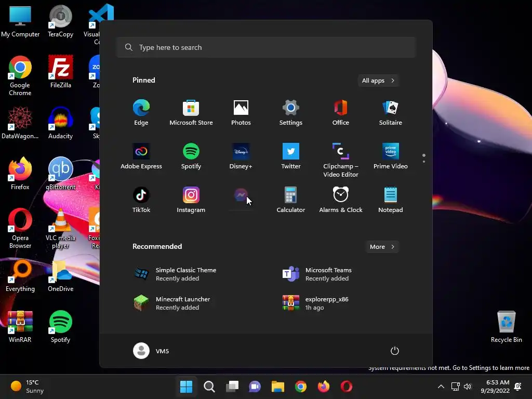Launch Adobe Express
The image size is (532, 399).
[141, 156]
